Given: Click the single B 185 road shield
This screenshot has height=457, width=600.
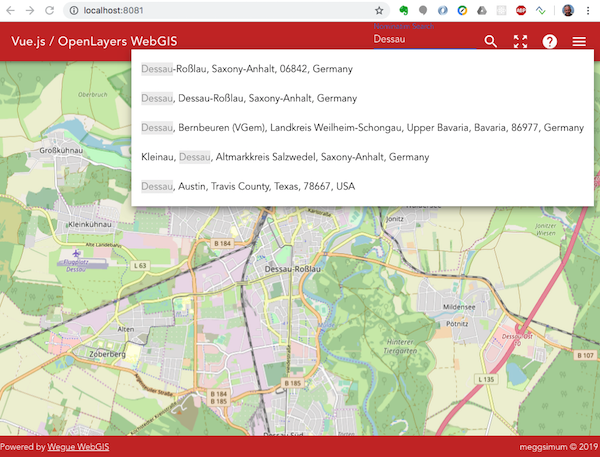Looking at the screenshot, I should pos(293,383).
